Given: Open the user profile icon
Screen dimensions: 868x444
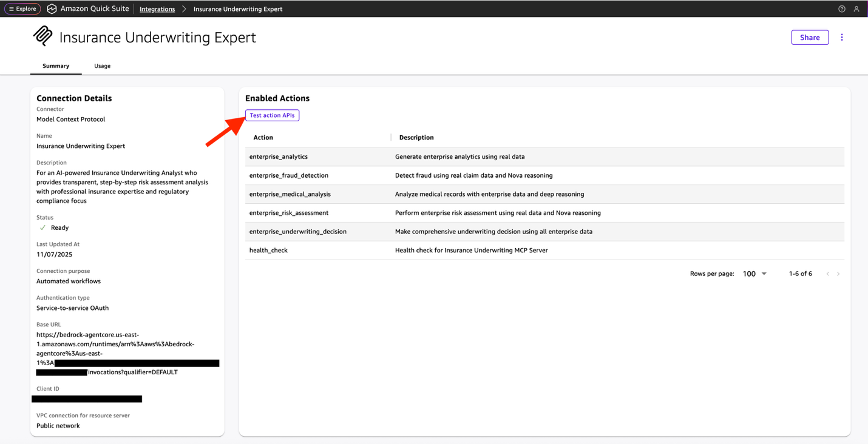Looking at the screenshot, I should [x=856, y=9].
